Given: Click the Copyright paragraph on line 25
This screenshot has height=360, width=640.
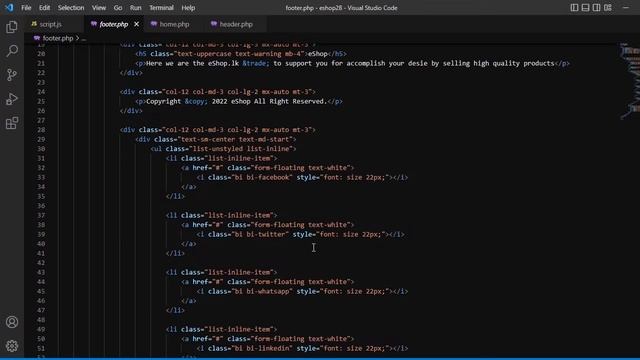Looking at the screenshot, I should click(239, 101).
